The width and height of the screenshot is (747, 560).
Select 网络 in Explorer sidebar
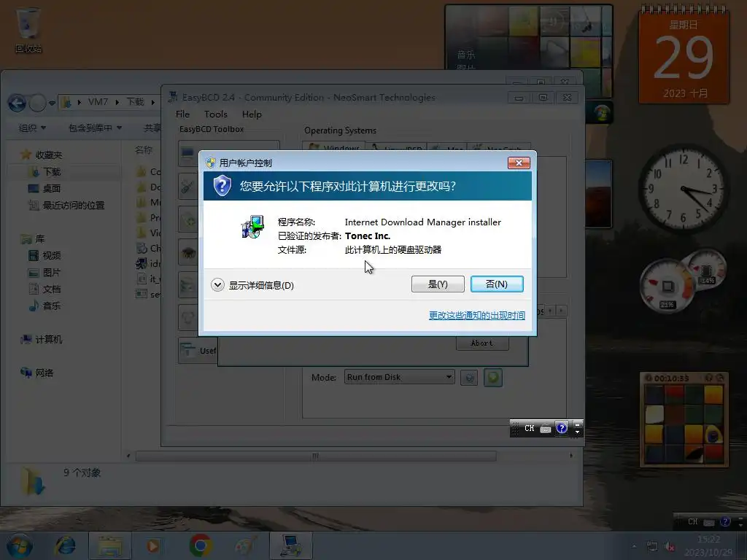pyautogui.click(x=37, y=373)
